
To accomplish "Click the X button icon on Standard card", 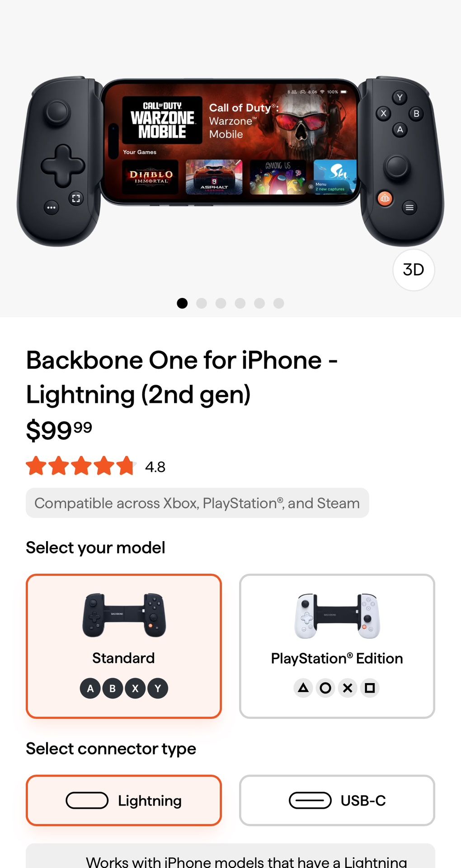I will tap(135, 688).
